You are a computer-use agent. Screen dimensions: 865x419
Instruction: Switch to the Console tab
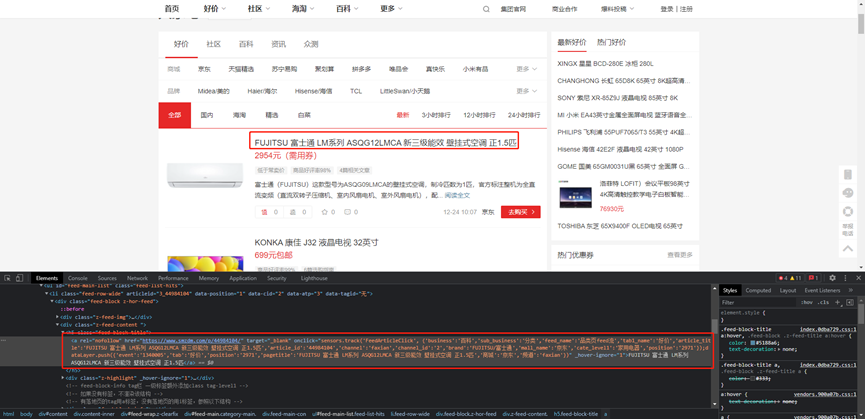pyautogui.click(x=78, y=278)
